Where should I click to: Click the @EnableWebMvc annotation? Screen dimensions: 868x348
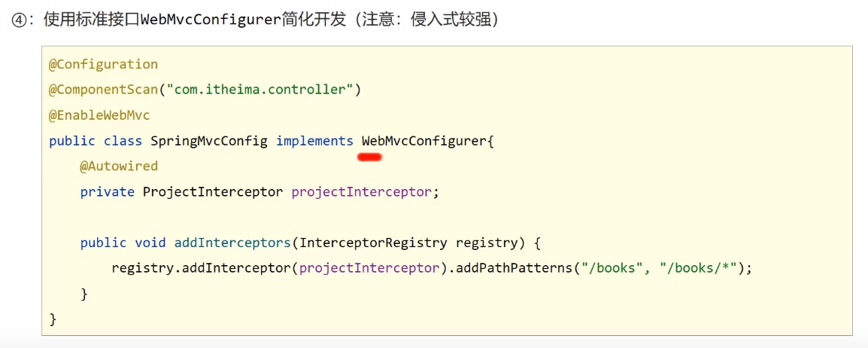[x=99, y=115]
